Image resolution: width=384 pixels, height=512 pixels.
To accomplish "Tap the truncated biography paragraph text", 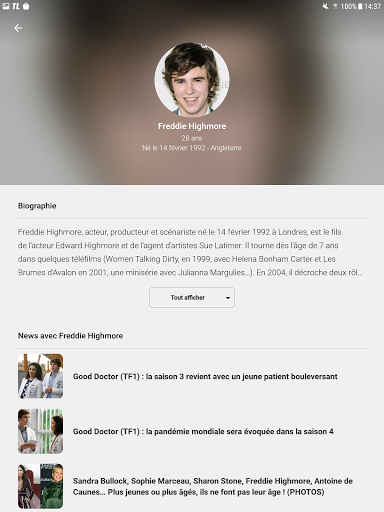I will 190,252.
